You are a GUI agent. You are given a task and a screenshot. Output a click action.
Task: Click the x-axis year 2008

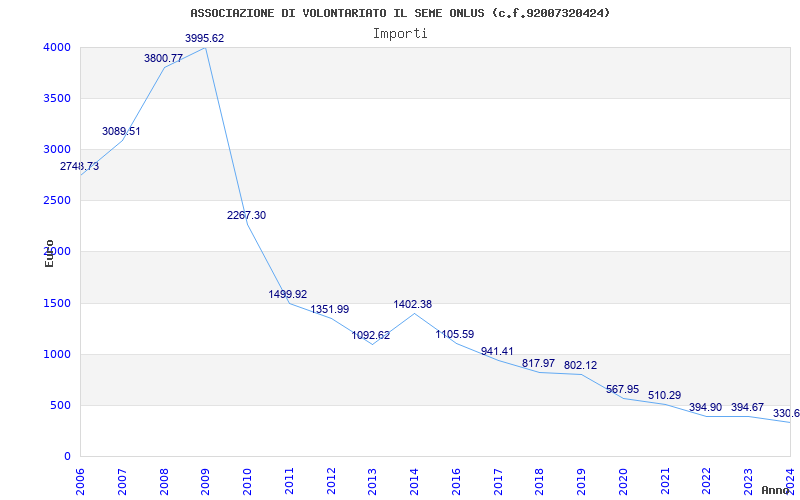(x=164, y=482)
